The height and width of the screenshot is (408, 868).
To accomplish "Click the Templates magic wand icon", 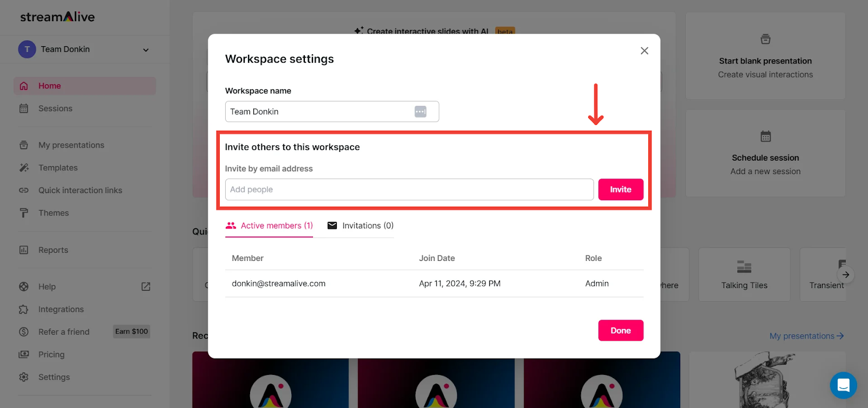I will (24, 168).
